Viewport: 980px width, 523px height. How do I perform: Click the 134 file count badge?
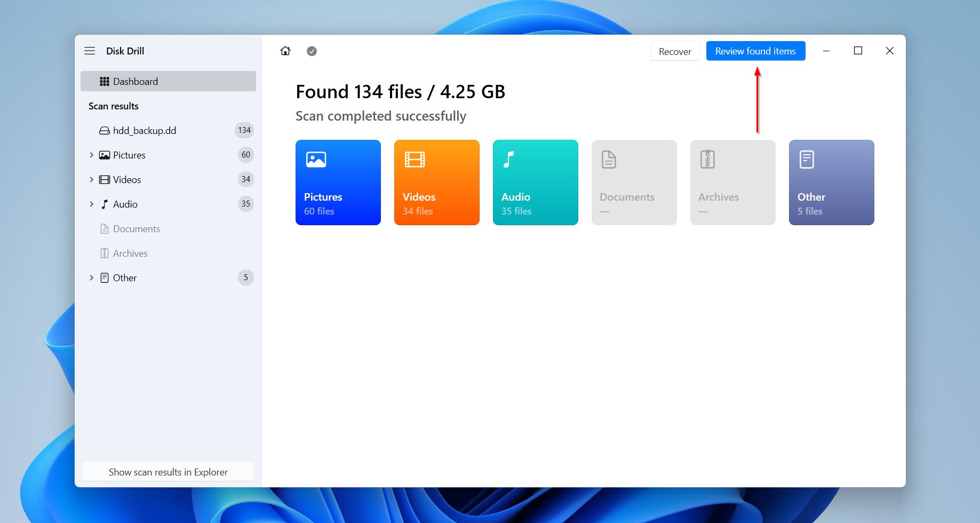[x=245, y=130]
